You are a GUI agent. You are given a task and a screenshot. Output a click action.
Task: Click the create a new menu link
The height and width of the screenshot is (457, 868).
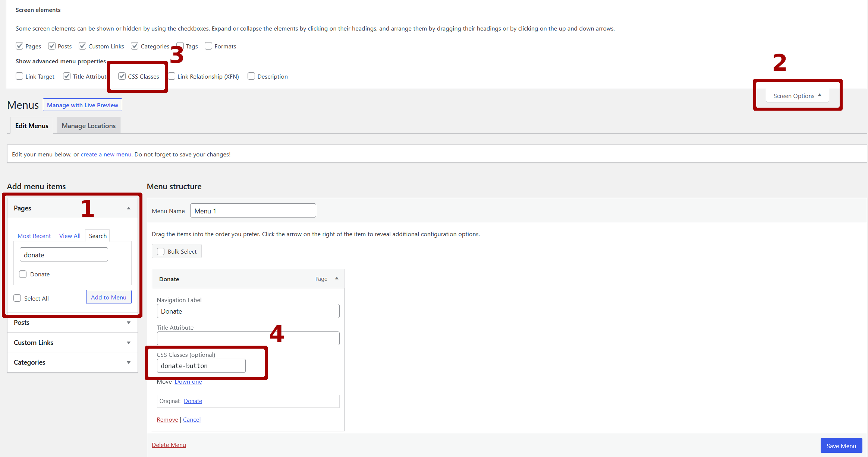(x=106, y=154)
